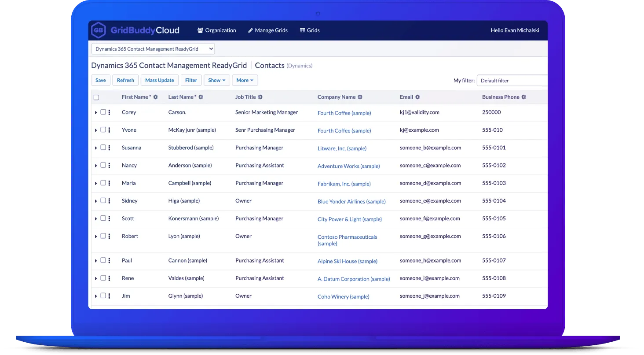Open the three-dot menu for Sidney row

(109, 200)
